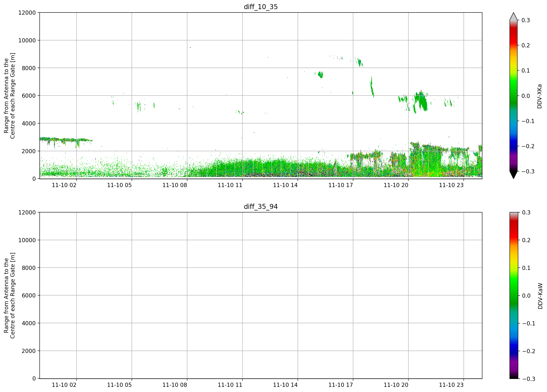Click the "8000" y-tick of the diff_10_35 plot
The image size is (547, 392).
pos(29,68)
